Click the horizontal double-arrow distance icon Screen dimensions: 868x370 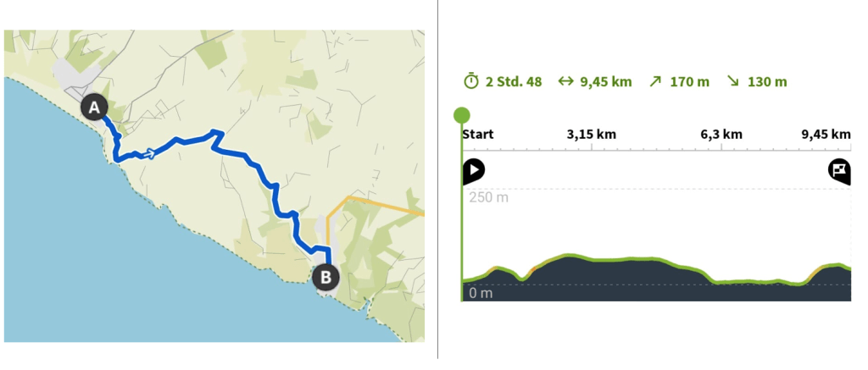point(565,81)
